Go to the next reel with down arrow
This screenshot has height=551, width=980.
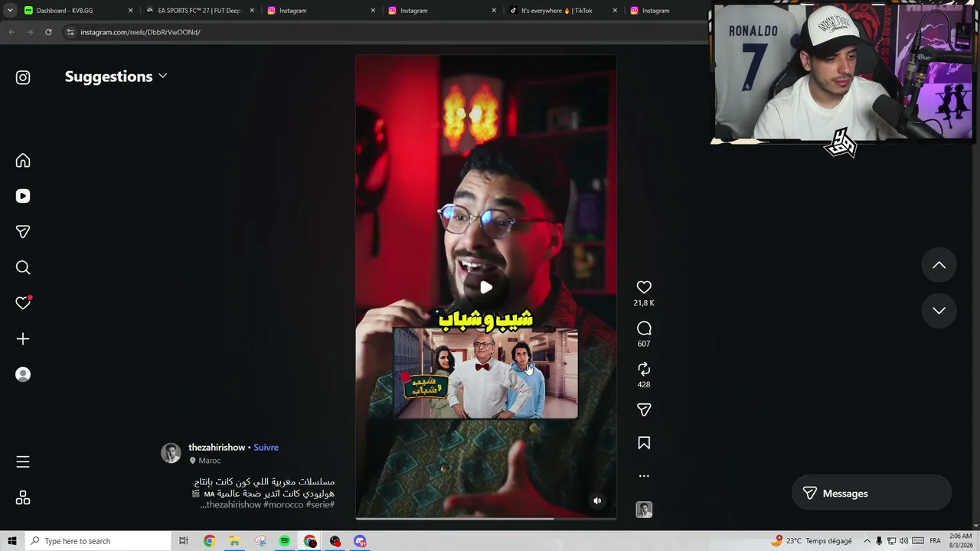coord(939,311)
